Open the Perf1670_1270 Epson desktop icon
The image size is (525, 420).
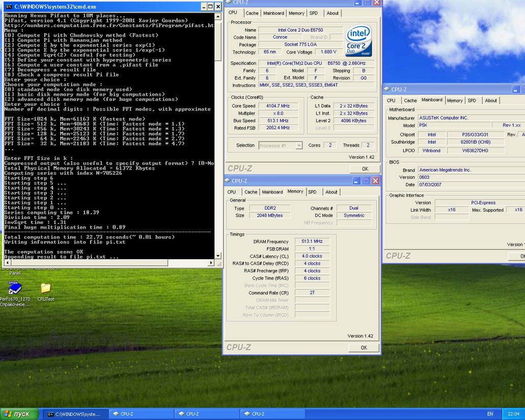15,288
